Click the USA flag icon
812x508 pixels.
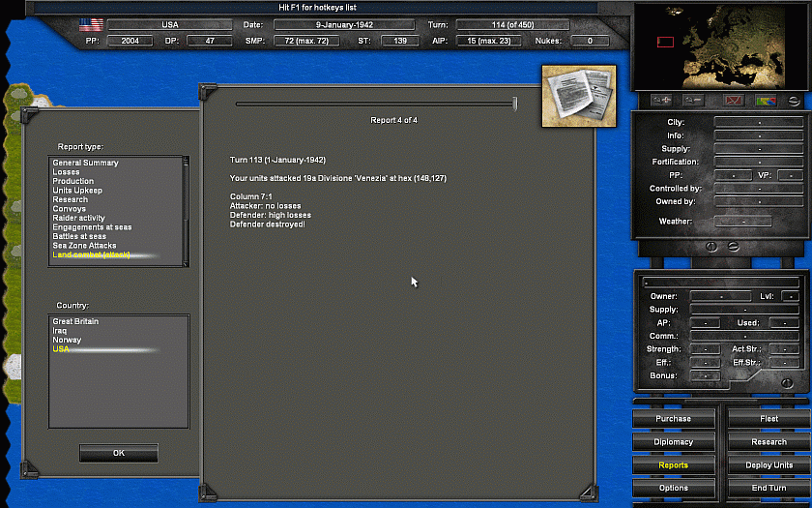[x=91, y=25]
